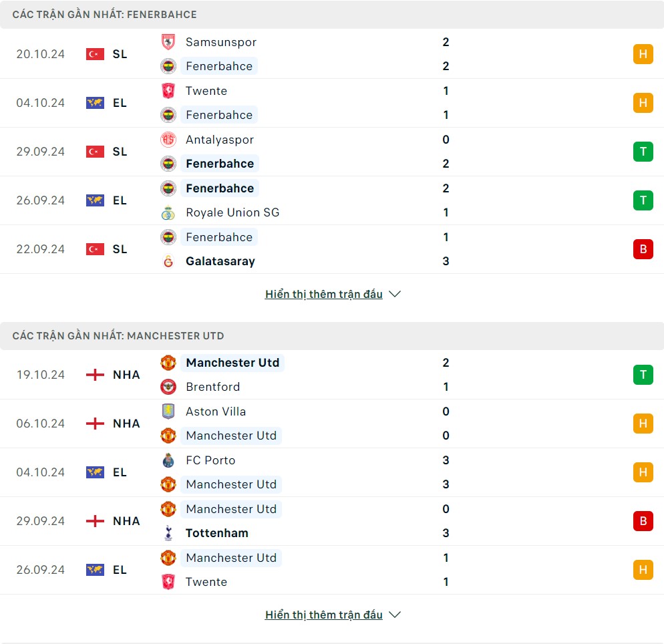Click the FC Porto logo
The width and height of the screenshot is (664, 644).
(168, 460)
